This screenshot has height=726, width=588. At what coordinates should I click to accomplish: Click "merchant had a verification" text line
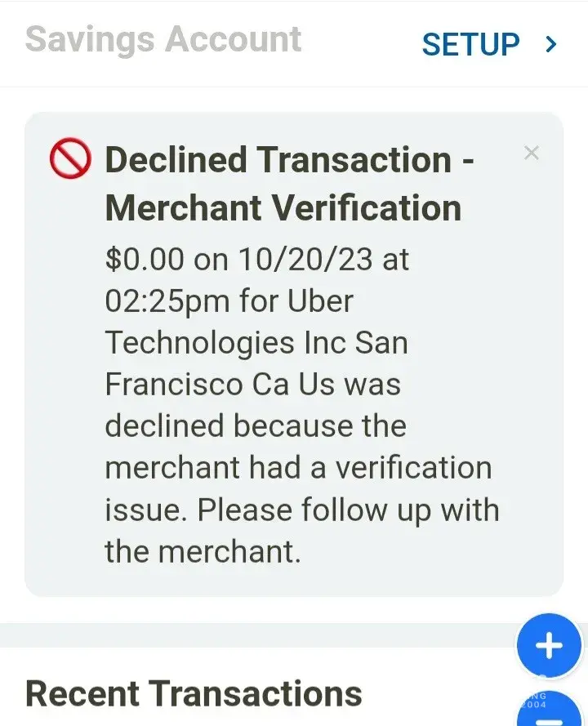point(298,468)
